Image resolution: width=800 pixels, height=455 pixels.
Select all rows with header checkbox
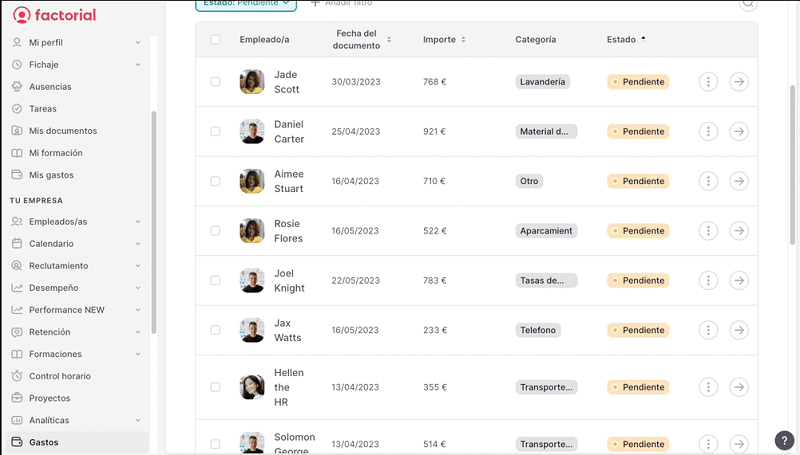click(215, 40)
